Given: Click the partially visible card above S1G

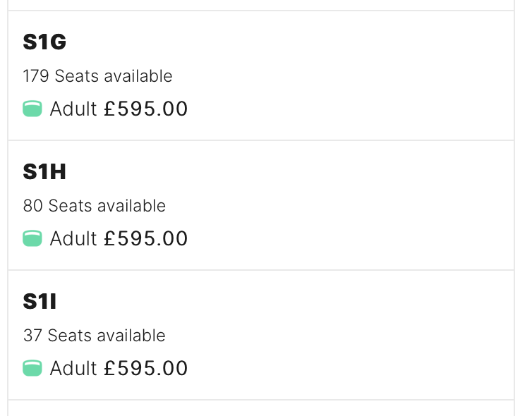Looking at the screenshot, I should click(x=261, y=5).
